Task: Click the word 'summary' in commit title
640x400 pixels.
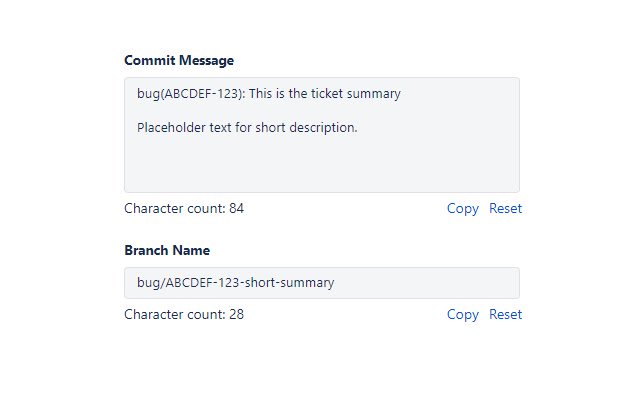Action: (x=373, y=94)
